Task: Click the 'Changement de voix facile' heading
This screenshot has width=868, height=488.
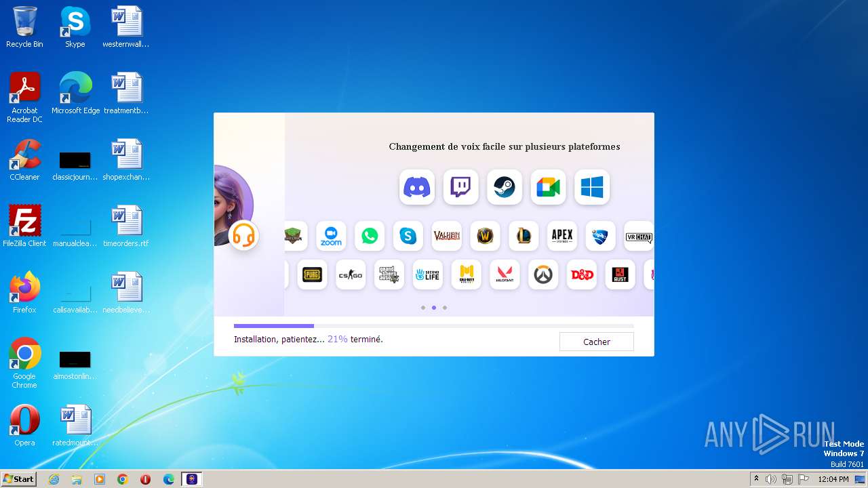Action: (505, 146)
